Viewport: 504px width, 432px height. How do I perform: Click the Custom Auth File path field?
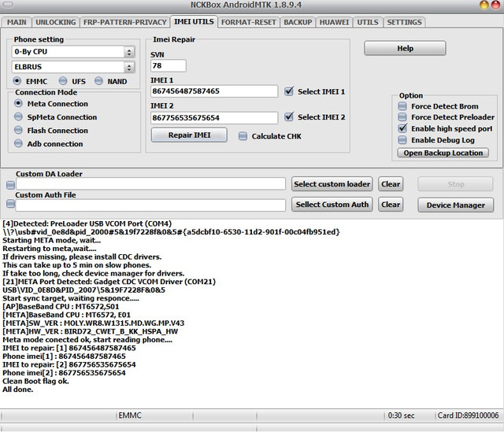point(150,205)
